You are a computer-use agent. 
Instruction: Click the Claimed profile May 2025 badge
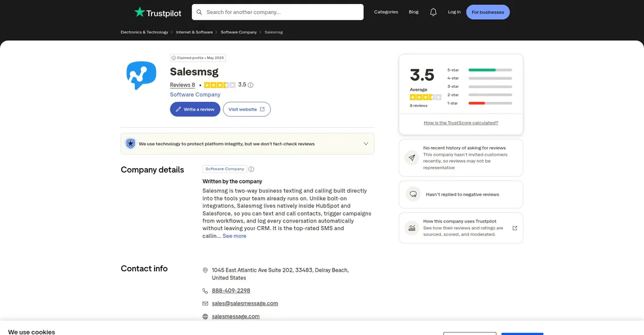tap(197, 58)
